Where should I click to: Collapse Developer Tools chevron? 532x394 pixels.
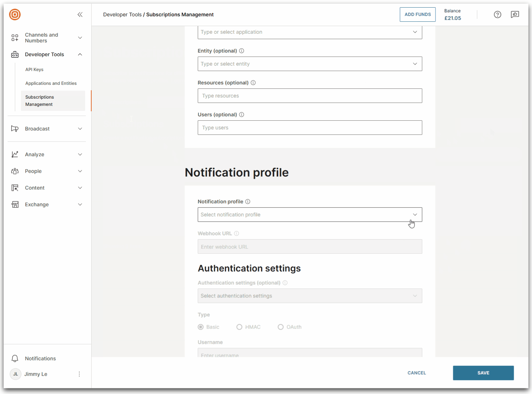80,54
